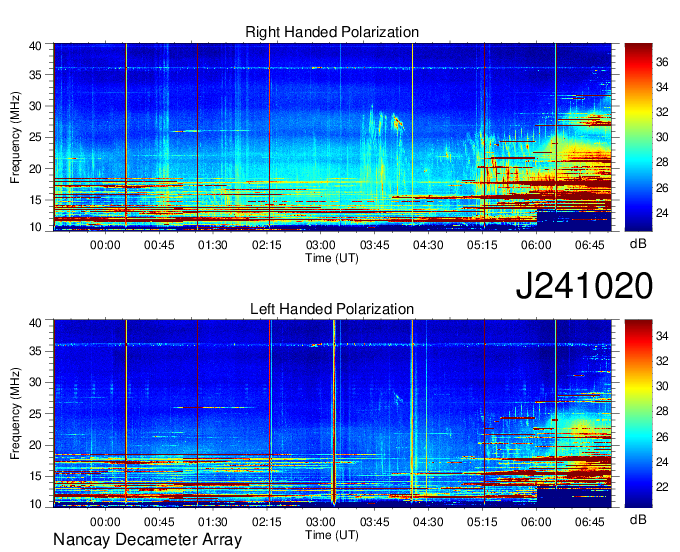Select the "J241020" observation label

tap(584, 286)
